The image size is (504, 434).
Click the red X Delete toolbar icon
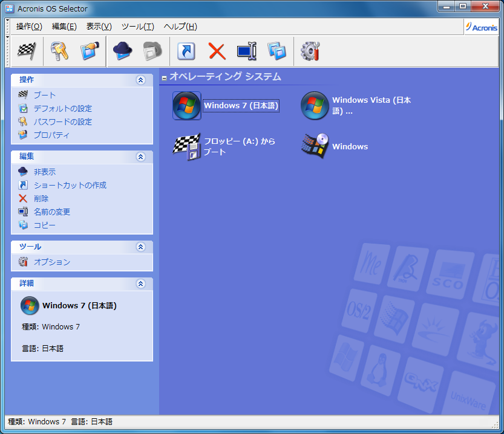(217, 51)
